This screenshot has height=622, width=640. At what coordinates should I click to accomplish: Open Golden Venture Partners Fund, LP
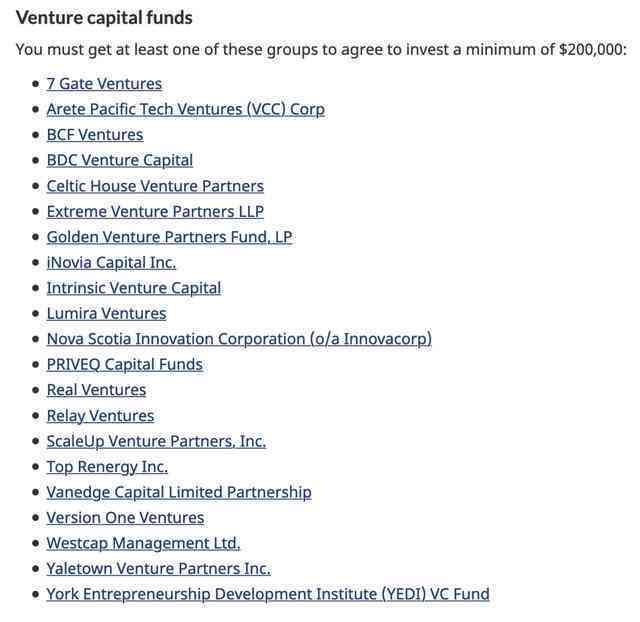coord(169,237)
